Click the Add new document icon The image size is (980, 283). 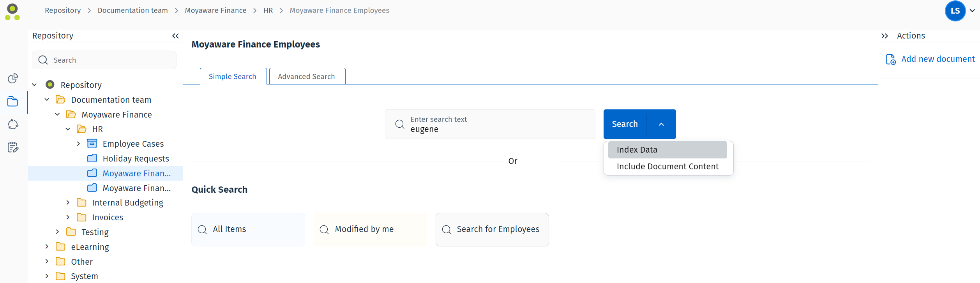coord(891,59)
